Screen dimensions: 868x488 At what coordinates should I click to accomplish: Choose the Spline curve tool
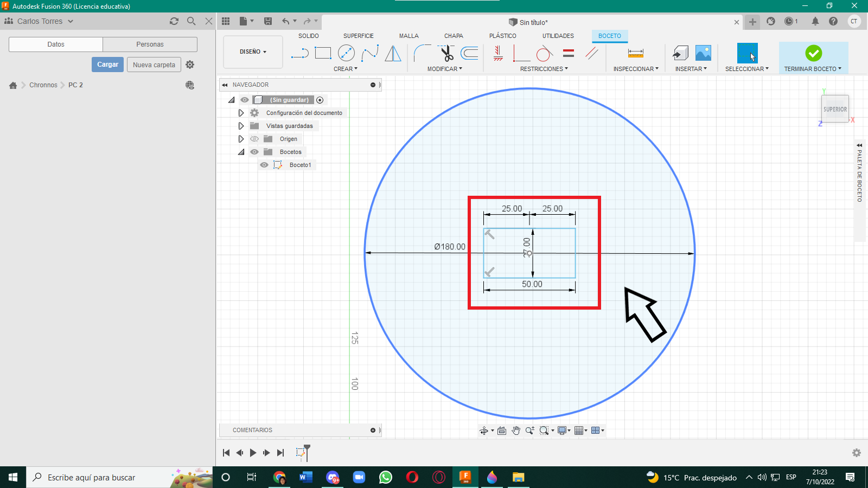coord(370,53)
